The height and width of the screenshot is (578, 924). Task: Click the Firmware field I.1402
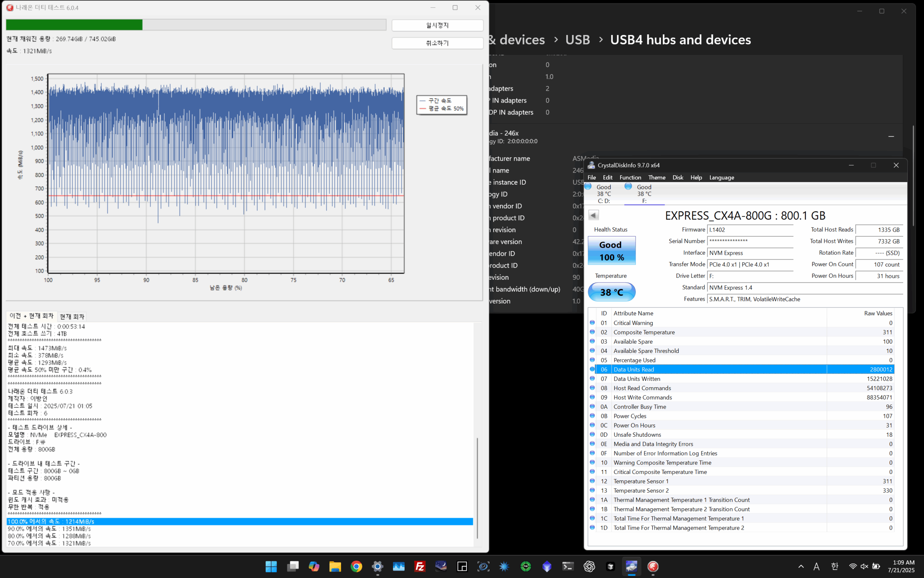pyautogui.click(x=750, y=230)
